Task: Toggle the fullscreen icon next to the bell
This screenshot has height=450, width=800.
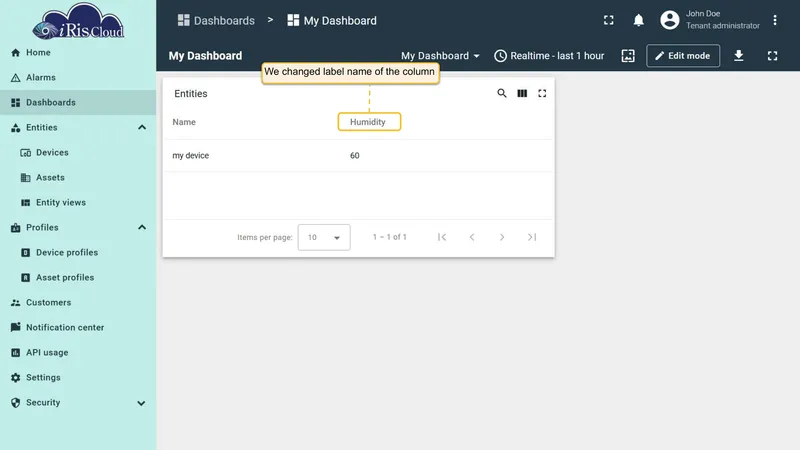Action: point(609,20)
